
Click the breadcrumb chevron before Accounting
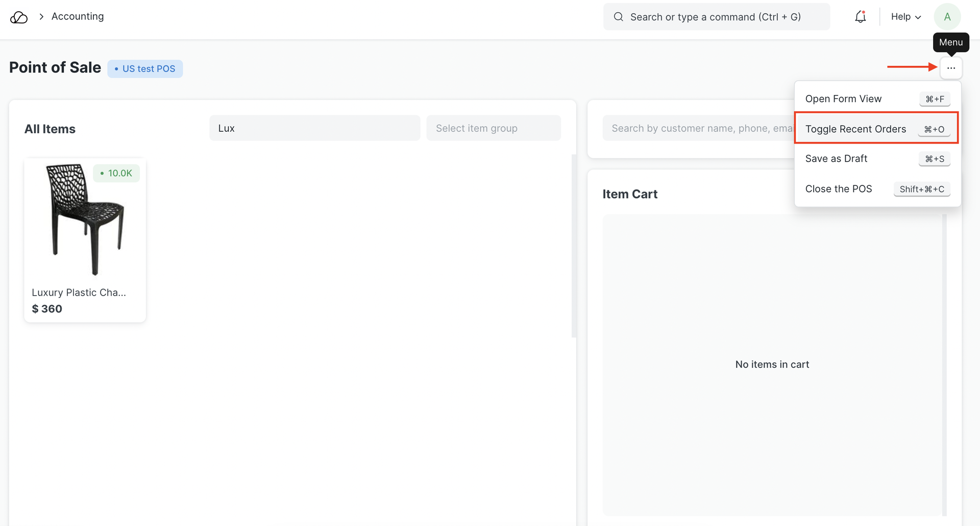click(x=41, y=17)
